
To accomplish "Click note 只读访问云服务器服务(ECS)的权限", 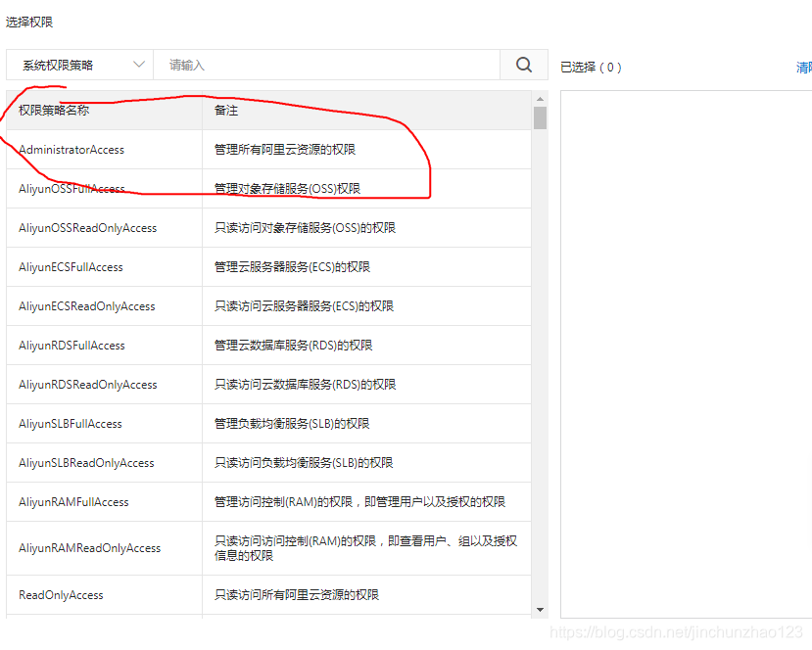I will (x=304, y=306).
